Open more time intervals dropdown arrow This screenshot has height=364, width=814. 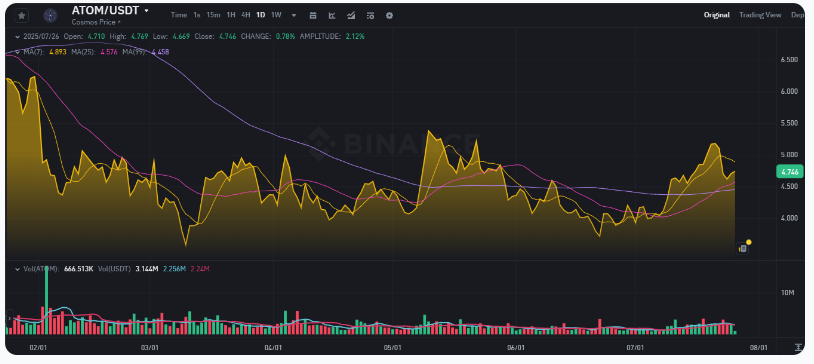coord(294,16)
